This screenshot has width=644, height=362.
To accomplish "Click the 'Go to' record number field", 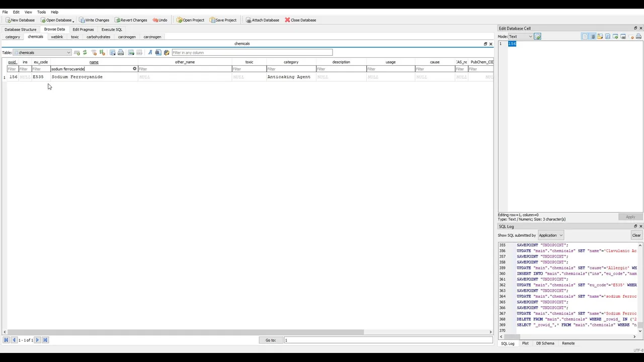I will point(388,340).
